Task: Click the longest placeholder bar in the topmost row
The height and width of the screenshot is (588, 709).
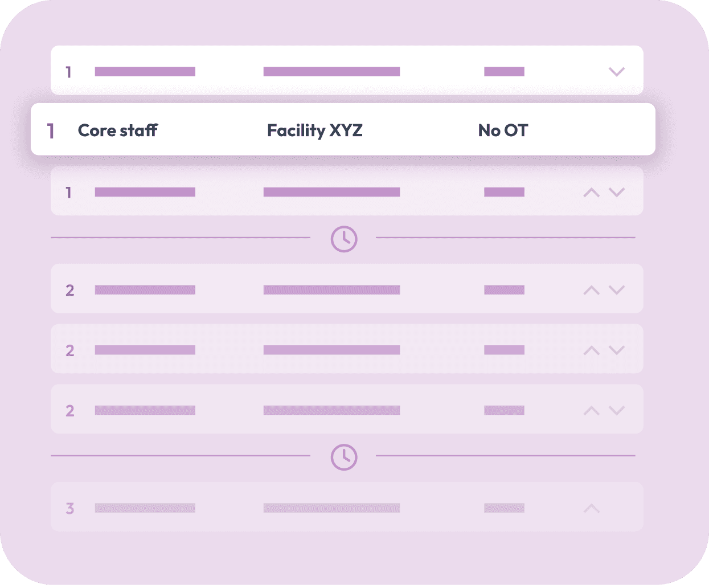Action: (x=331, y=72)
